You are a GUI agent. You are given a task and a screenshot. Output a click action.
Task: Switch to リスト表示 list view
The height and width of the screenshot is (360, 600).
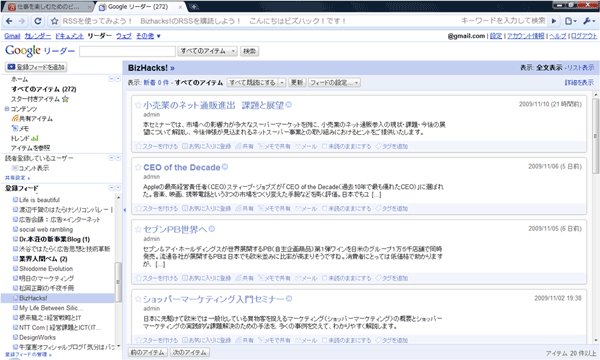click(x=580, y=68)
